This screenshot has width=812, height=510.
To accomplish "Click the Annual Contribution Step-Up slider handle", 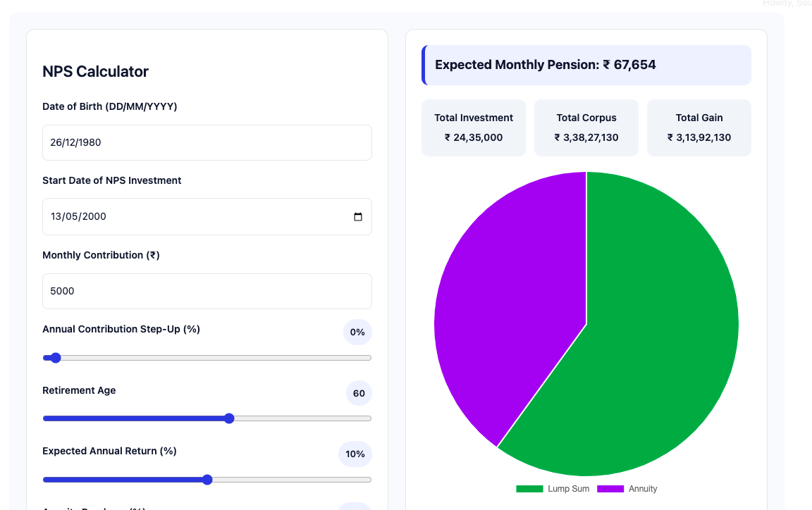I will [x=56, y=358].
